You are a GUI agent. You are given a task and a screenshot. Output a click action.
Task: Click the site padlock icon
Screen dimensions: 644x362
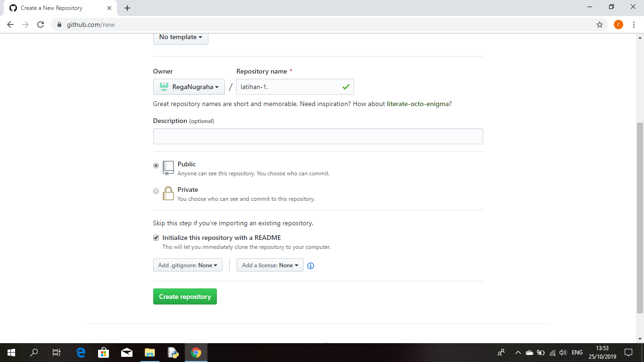click(59, 25)
